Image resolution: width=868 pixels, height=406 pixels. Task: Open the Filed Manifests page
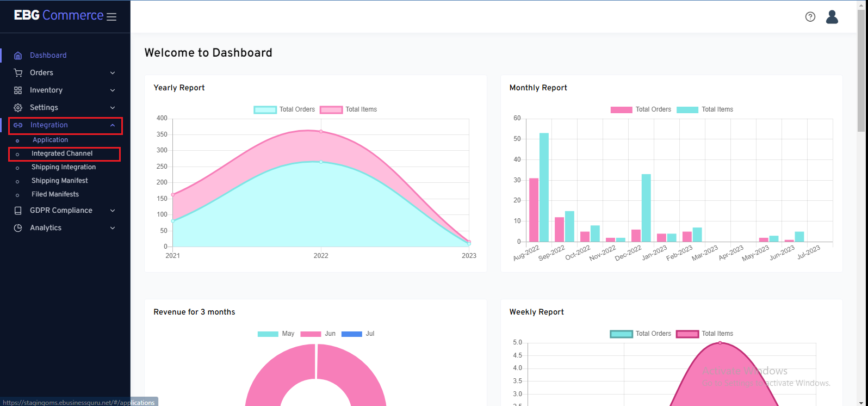point(55,194)
